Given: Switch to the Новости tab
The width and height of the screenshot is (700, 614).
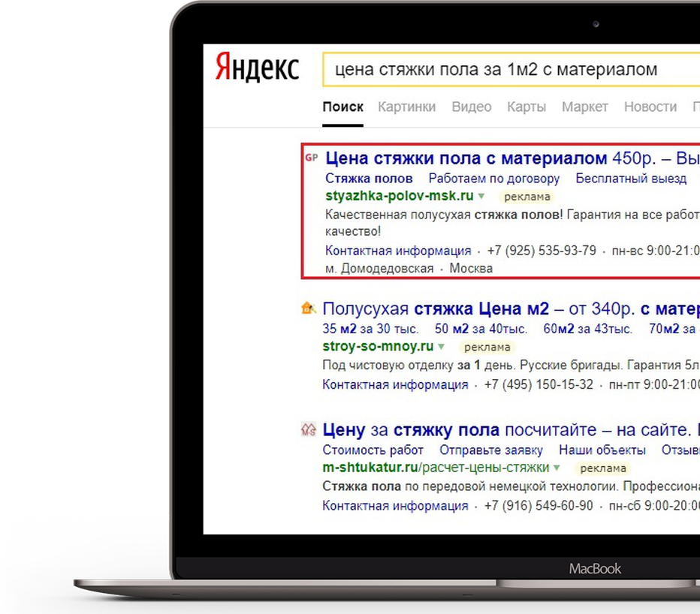Looking at the screenshot, I should pyautogui.click(x=650, y=107).
